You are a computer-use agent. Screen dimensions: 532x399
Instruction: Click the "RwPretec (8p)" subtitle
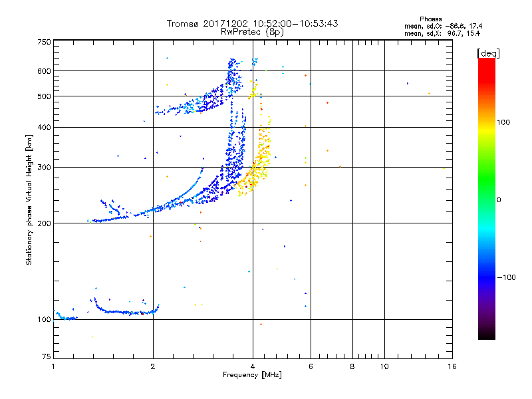point(252,32)
